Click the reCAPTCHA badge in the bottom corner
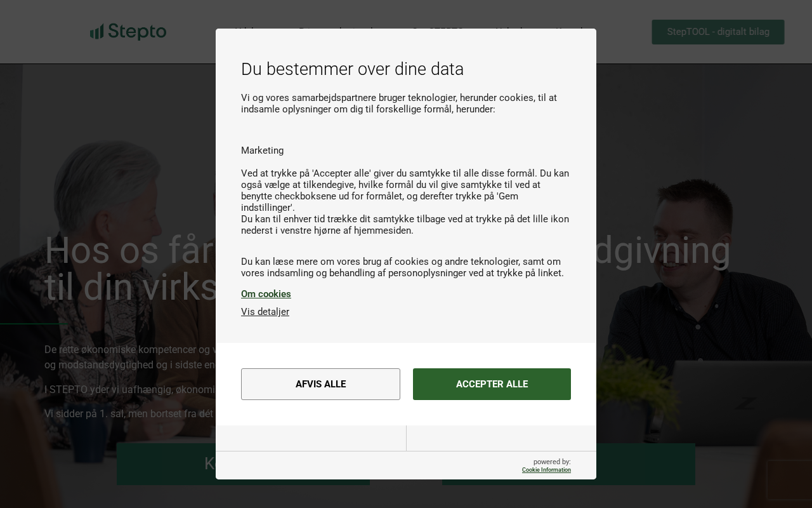 [789, 479]
